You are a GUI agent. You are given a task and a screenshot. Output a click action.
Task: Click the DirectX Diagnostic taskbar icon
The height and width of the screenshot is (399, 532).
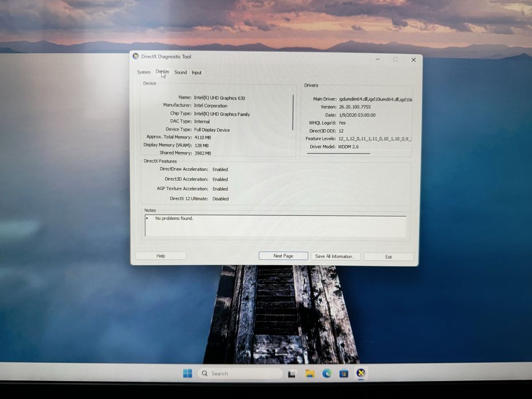click(x=361, y=373)
